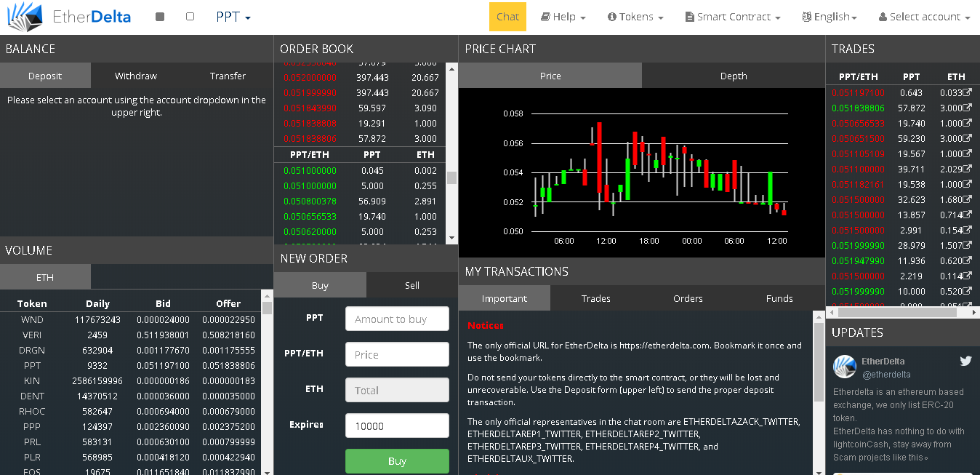The image size is (980, 475).
Task: Open transaction link for 19.740 PPT trade
Action: (x=967, y=123)
